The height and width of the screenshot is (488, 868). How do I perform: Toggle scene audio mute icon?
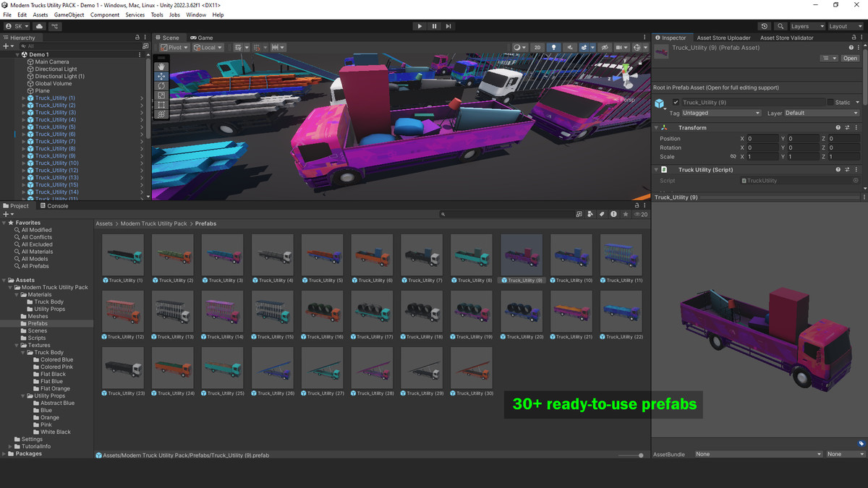(570, 48)
